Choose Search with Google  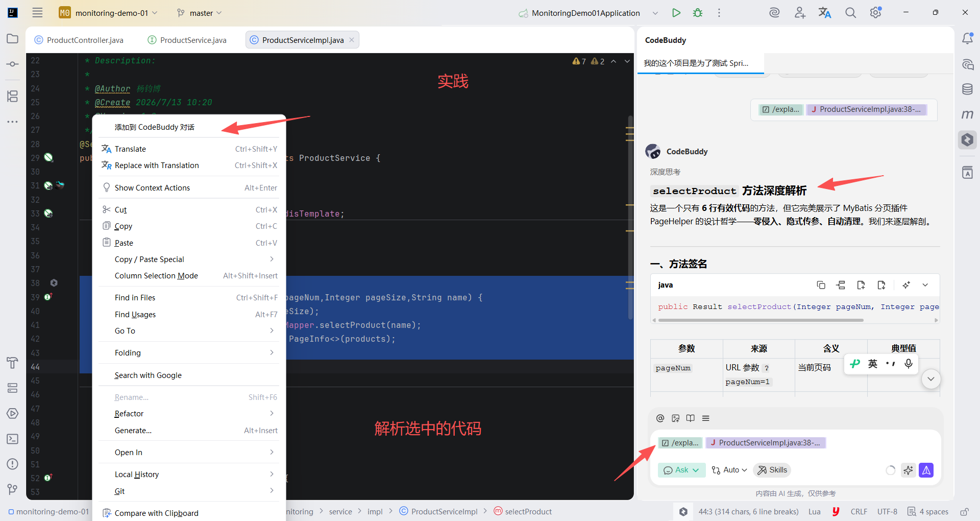pos(189,375)
